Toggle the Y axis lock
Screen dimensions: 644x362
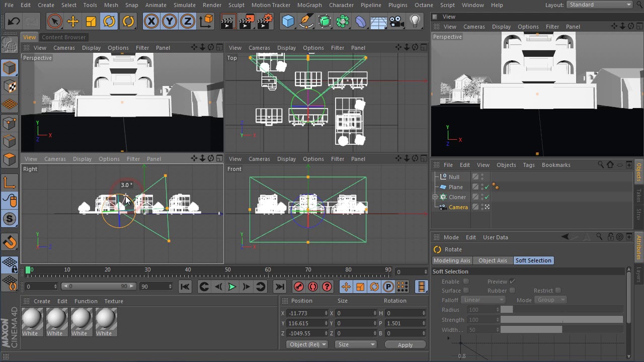tap(170, 21)
